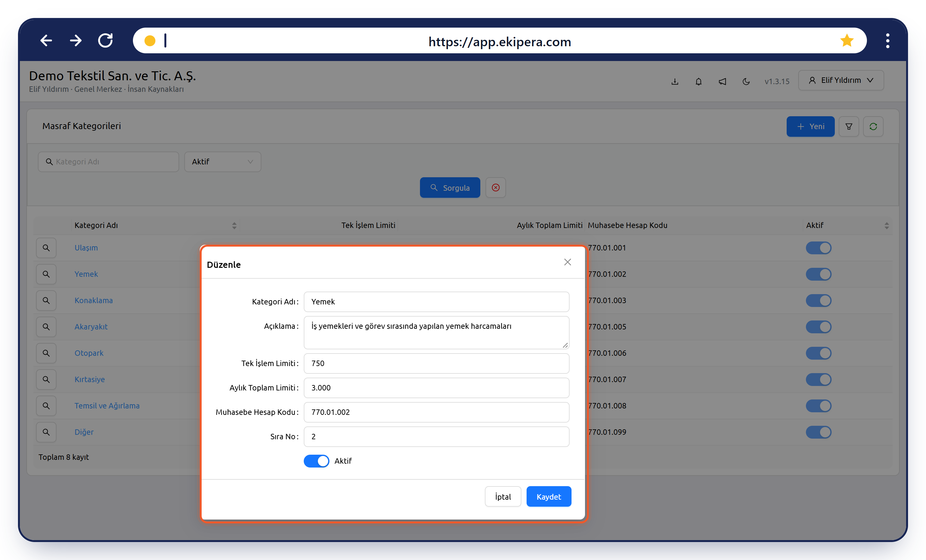Close the Düzenle dialog with the X
The height and width of the screenshot is (560, 926).
(x=567, y=262)
